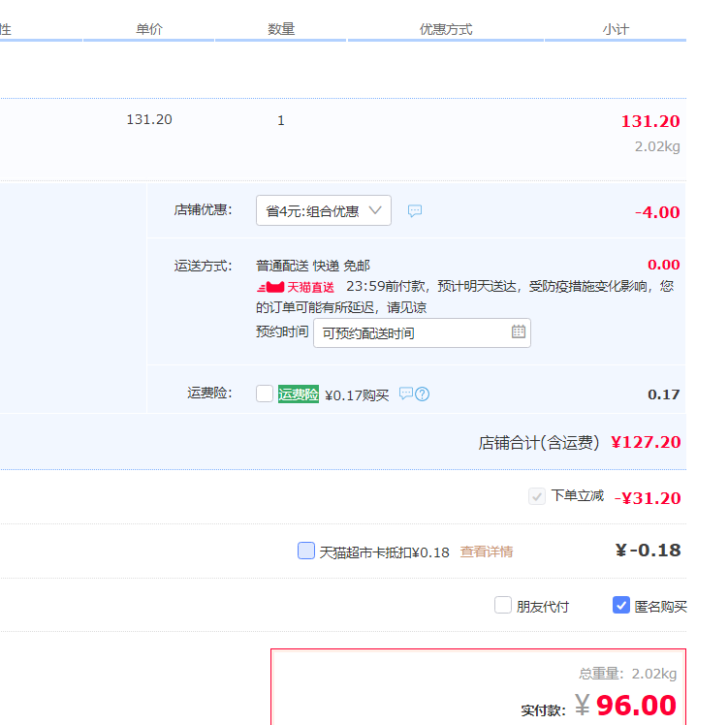
Task: Click the chat bubble icon after ¥0.17购买
Action: pos(406,394)
